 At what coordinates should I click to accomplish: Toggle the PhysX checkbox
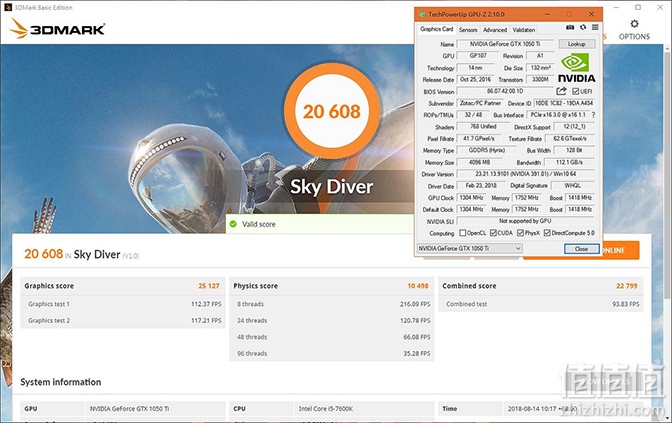click(520, 233)
